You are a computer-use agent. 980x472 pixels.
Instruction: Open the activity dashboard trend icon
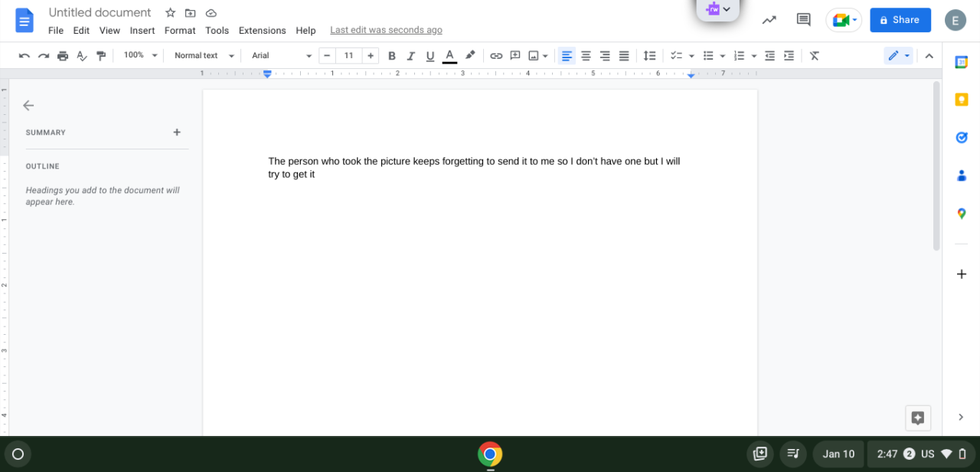click(x=769, y=20)
